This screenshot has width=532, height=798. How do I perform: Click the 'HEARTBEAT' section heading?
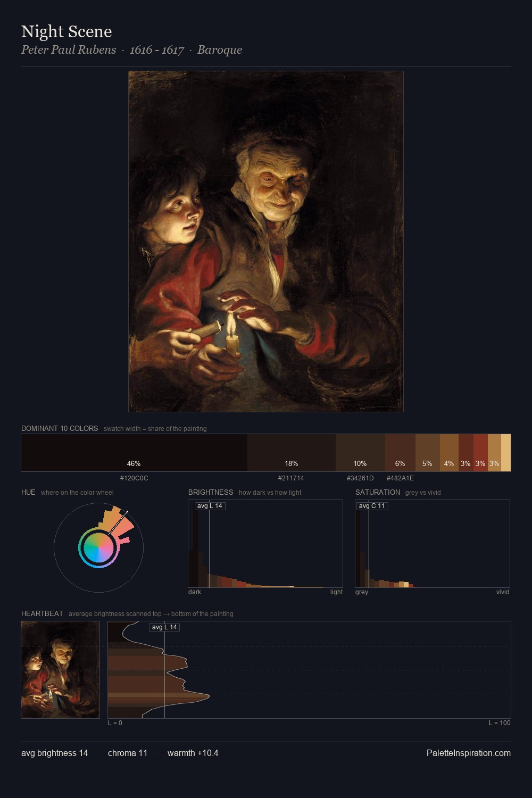tap(42, 613)
